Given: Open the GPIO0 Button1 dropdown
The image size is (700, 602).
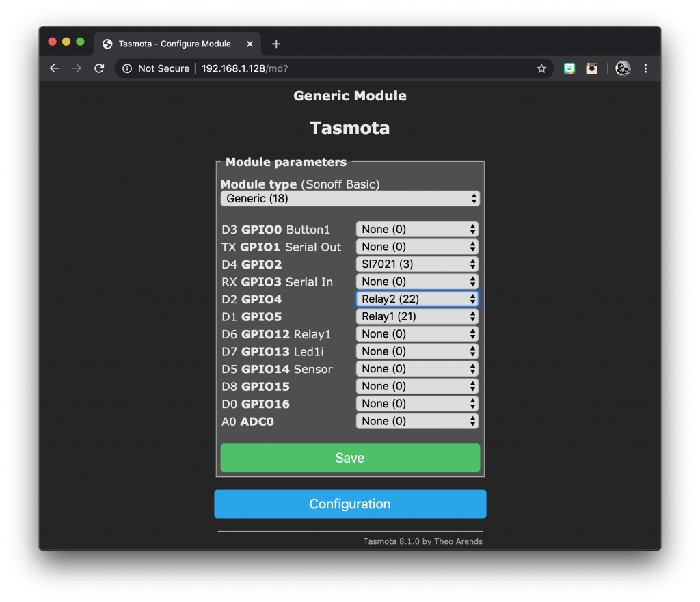Looking at the screenshot, I should pyautogui.click(x=417, y=230).
